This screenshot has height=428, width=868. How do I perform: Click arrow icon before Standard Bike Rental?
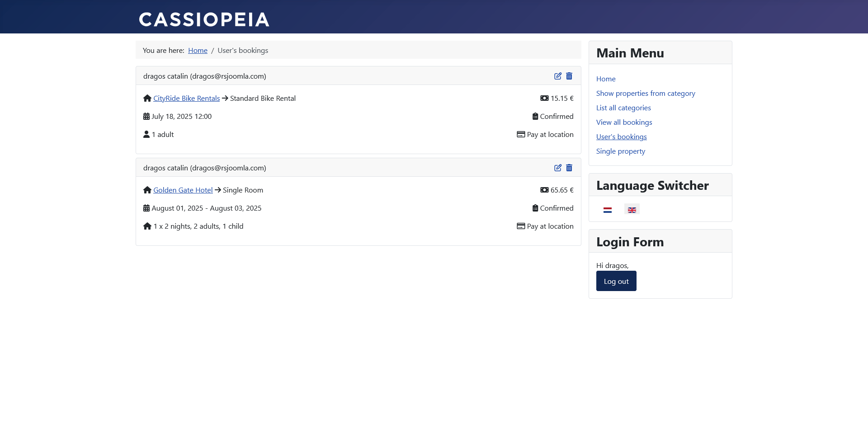225,98
